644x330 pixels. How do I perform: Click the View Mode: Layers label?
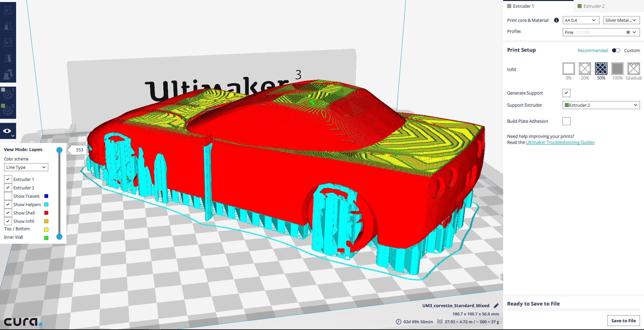[x=23, y=149]
